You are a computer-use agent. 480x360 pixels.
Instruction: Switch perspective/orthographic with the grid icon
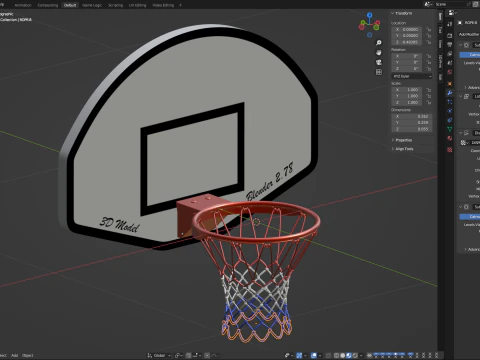(x=379, y=72)
